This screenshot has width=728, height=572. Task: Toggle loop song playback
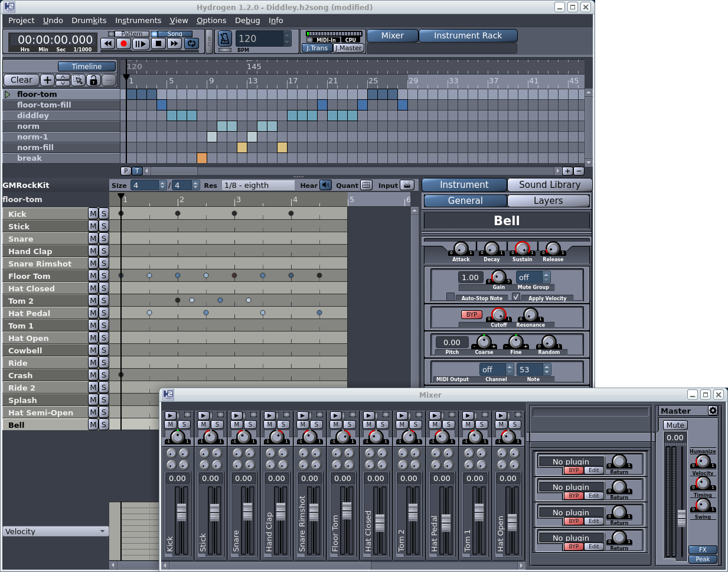click(x=191, y=43)
